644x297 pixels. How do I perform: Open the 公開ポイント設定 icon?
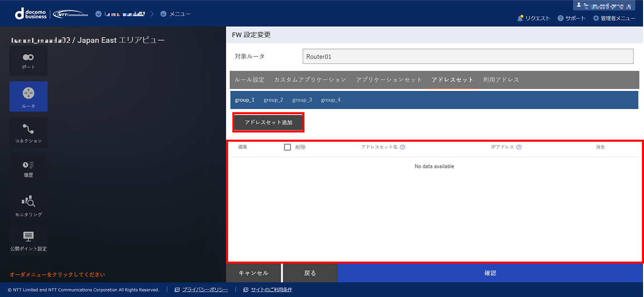(28, 241)
